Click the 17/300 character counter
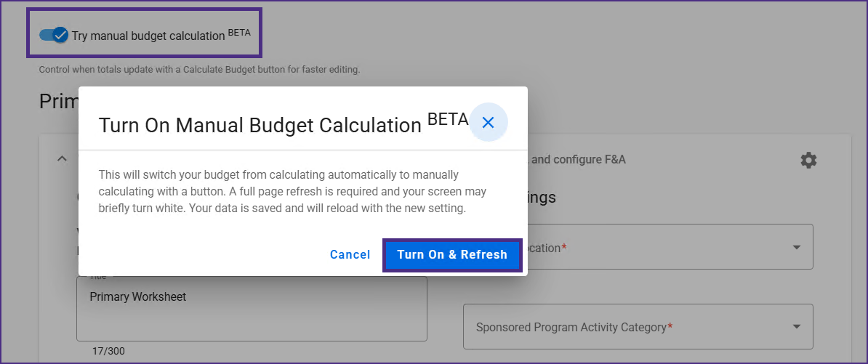 coord(108,351)
